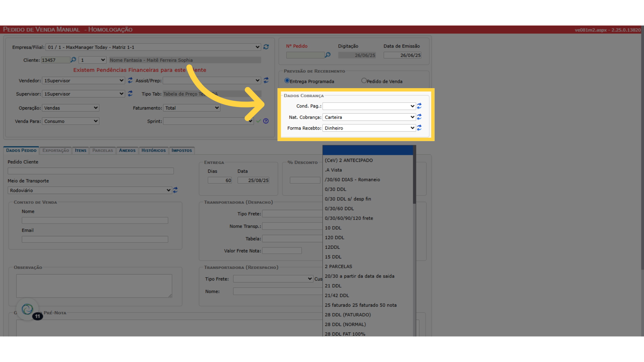The height and width of the screenshot is (362, 644).
Task: Click the Cliente code field 13457
Action: coord(56,60)
